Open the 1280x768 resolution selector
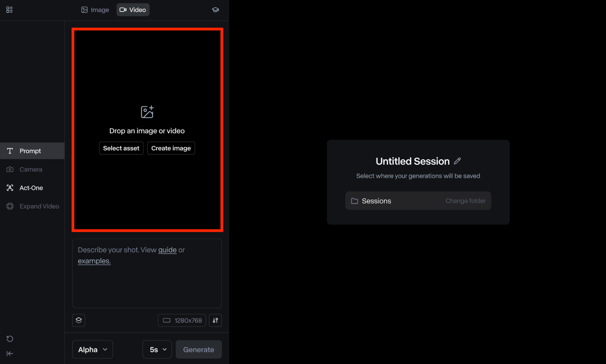Image resolution: width=606 pixels, height=364 pixels. [182, 320]
